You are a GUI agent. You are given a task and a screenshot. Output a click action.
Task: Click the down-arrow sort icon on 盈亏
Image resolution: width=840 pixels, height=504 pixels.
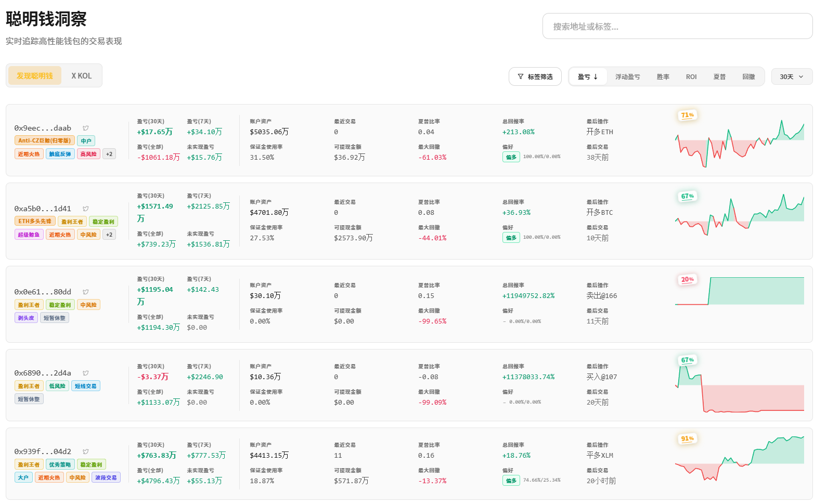tap(596, 77)
